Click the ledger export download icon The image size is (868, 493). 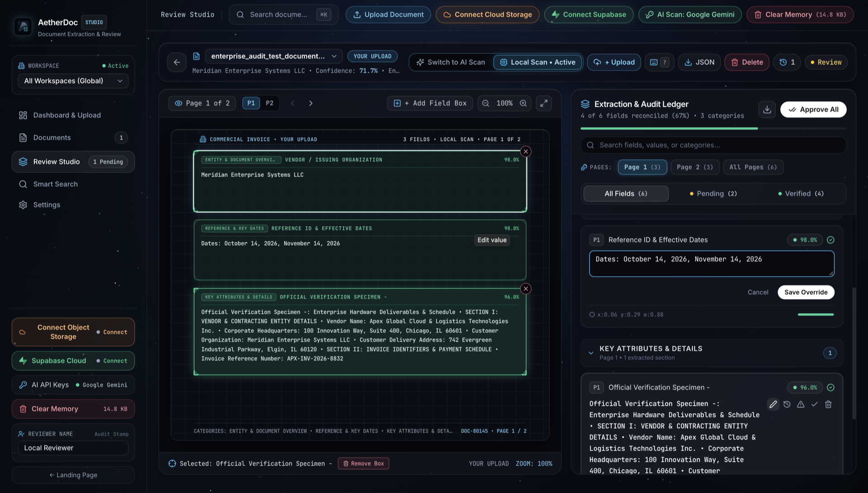(767, 109)
